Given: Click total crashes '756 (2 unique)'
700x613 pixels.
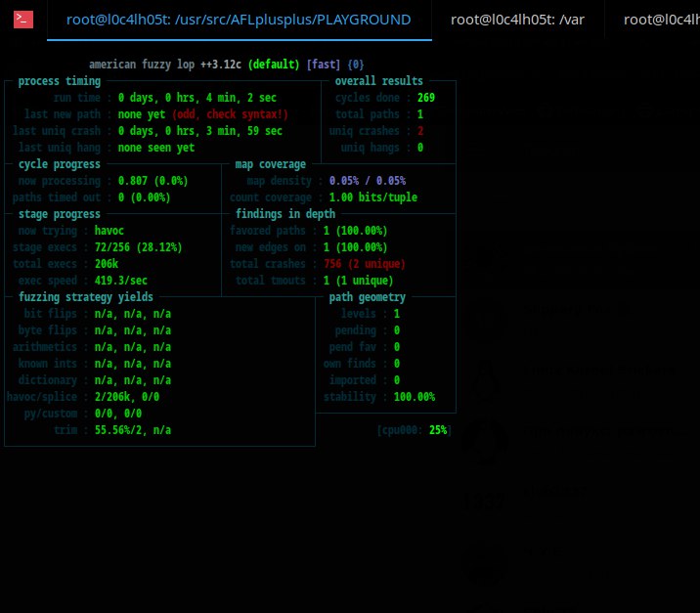Looking at the screenshot, I should point(365,264).
